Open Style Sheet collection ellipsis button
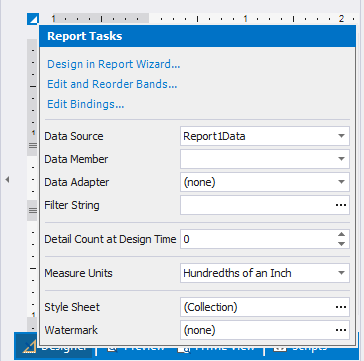Screen dimensions: 364x361 point(341,307)
